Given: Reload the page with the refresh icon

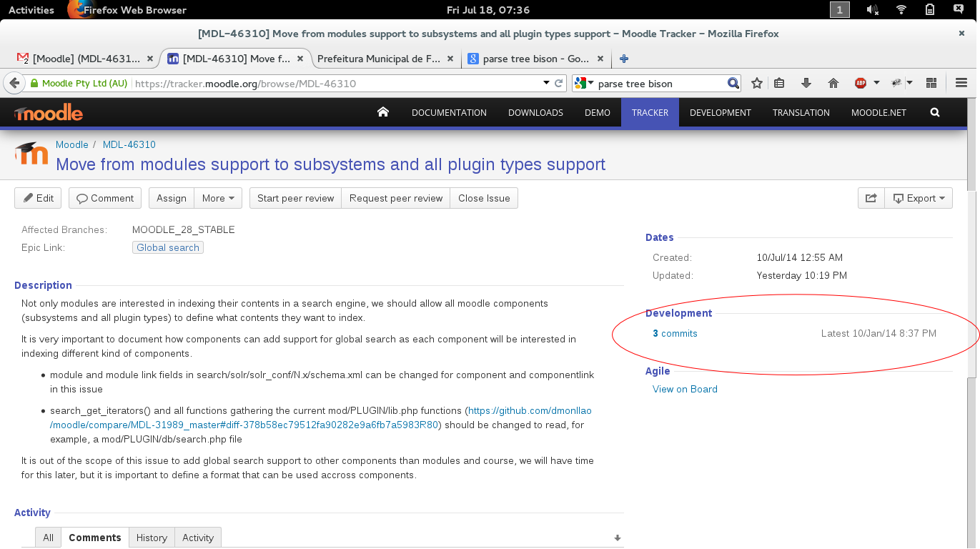Looking at the screenshot, I should [560, 83].
